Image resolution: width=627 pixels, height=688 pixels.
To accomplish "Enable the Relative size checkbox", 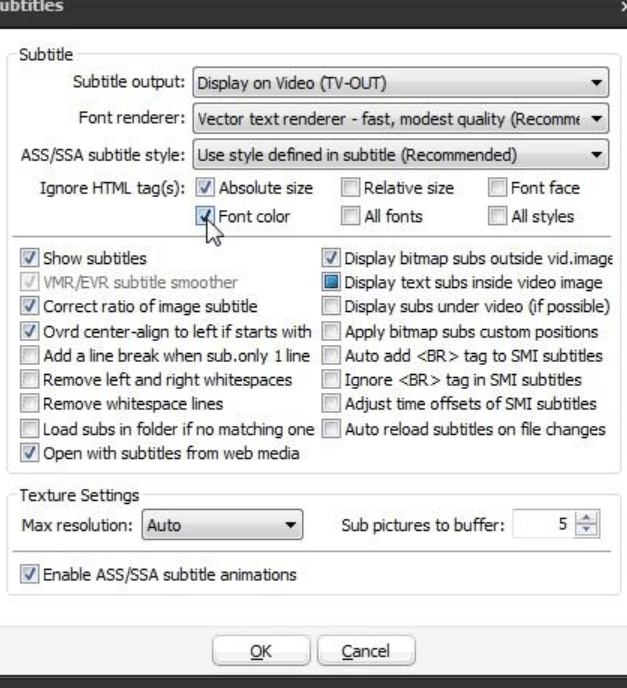I will tap(350, 187).
